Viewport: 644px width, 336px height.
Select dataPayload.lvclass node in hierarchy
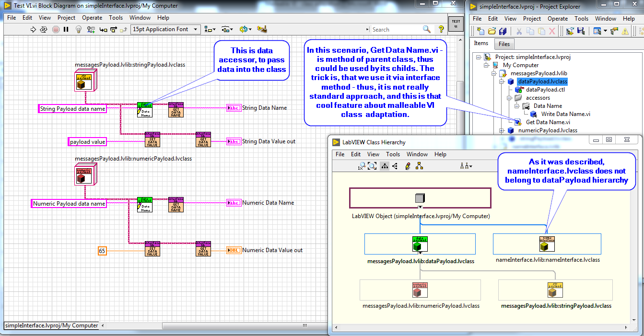pyautogui.click(x=420, y=244)
